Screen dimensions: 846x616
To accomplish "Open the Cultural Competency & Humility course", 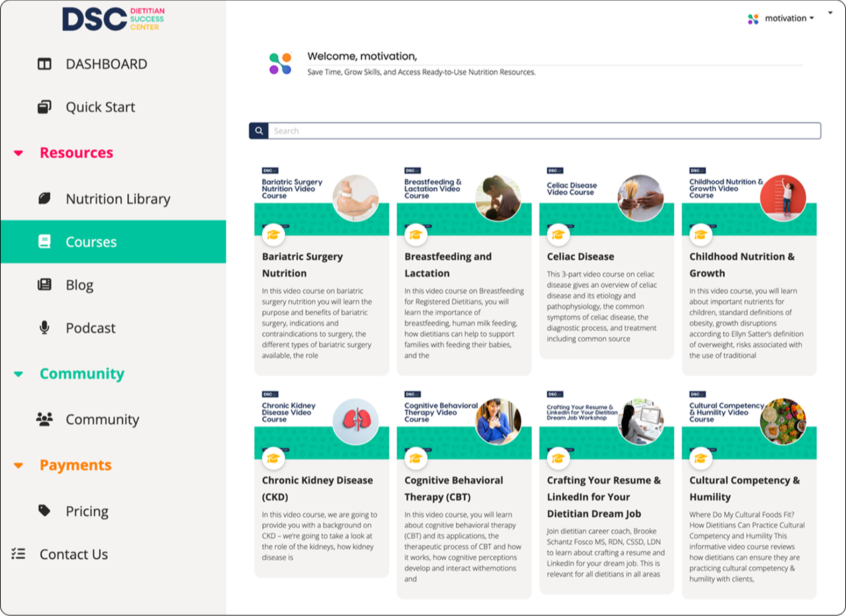I will coord(748,488).
